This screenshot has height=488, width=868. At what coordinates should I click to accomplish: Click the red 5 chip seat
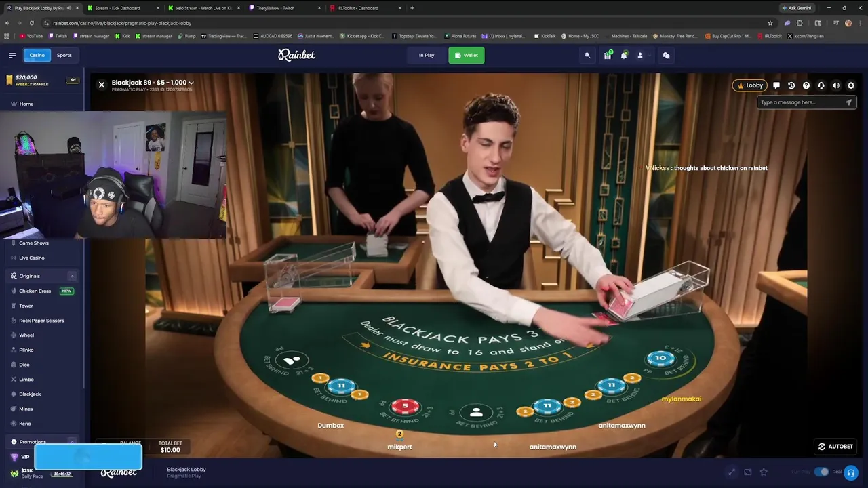click(405, 406)
